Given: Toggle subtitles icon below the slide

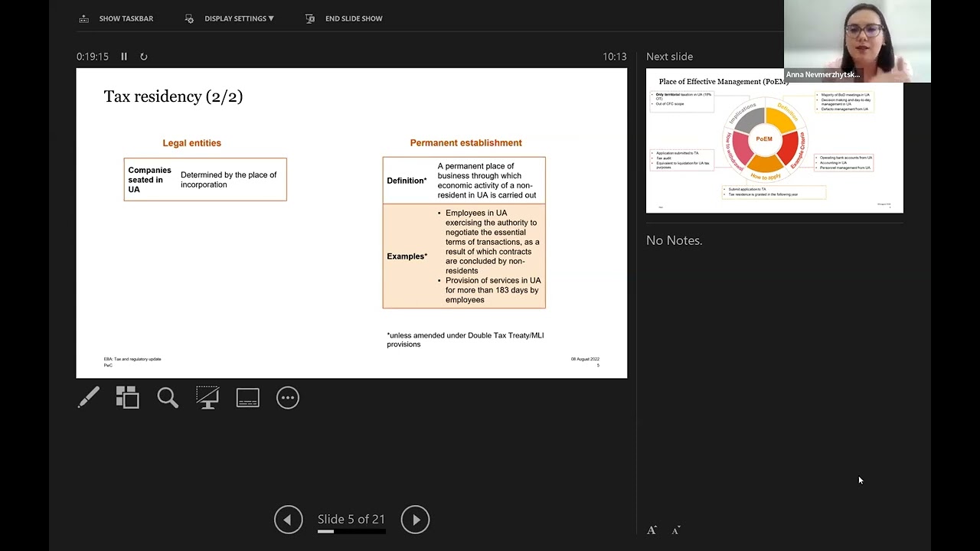Looking at the screenshot, I should tap(247, 397).
